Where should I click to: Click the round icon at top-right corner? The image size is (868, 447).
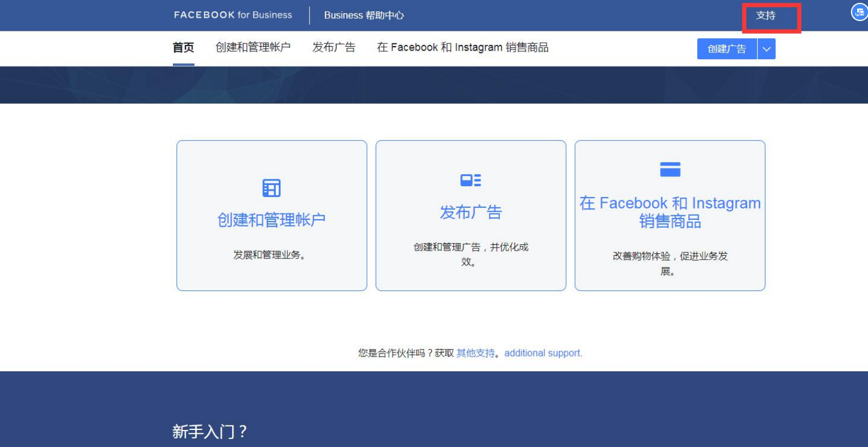(x=859, y=12)
